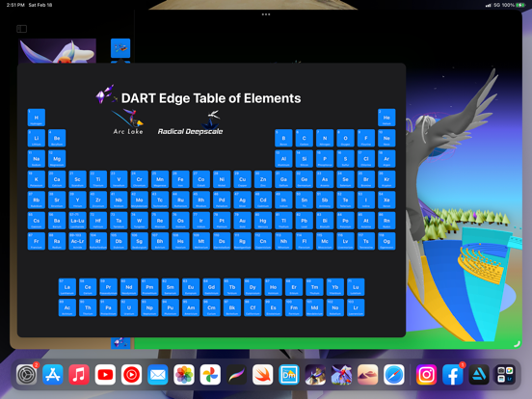Open the Ac-Lr actinide group cell
The width and height of the screenshot is (532, 399).
click(77, 241)
